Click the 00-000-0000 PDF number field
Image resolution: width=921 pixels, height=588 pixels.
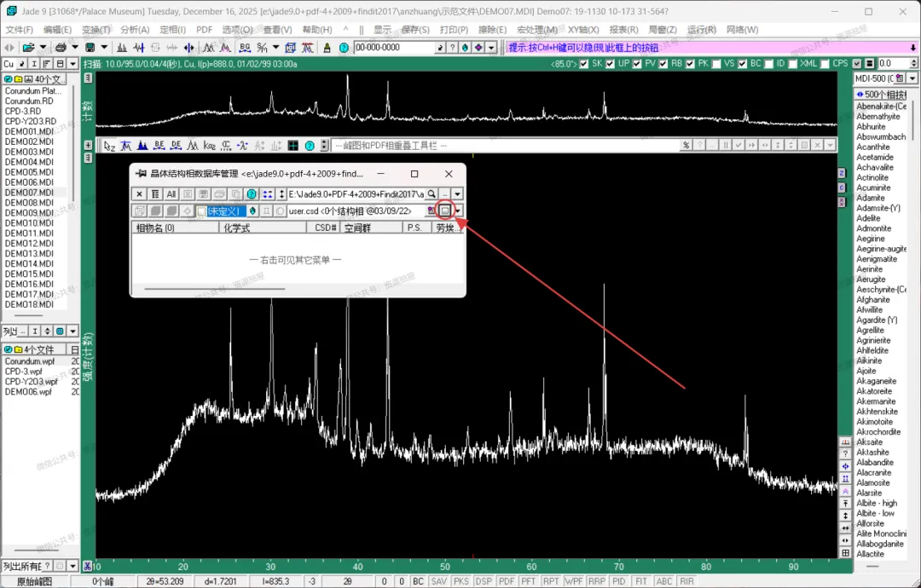click(393, 48)
